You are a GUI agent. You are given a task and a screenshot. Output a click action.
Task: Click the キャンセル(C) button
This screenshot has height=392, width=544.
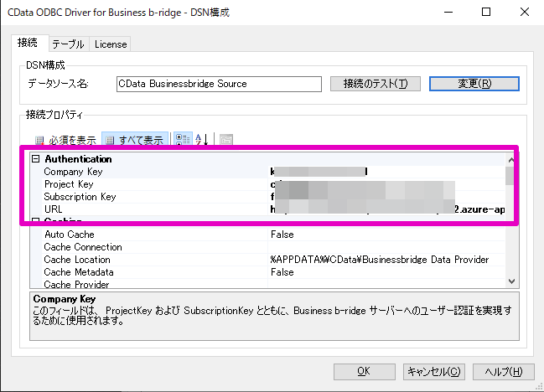(x=433, y=372)
